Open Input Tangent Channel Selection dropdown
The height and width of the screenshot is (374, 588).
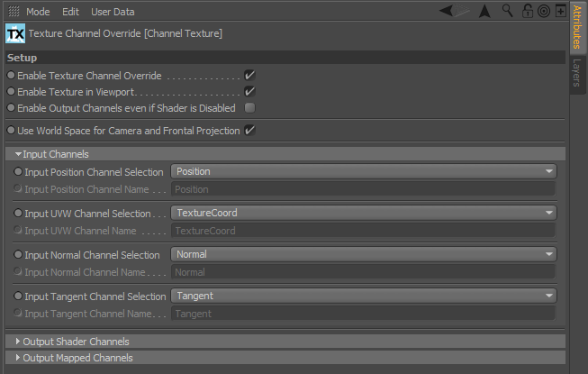click(364, 296)
